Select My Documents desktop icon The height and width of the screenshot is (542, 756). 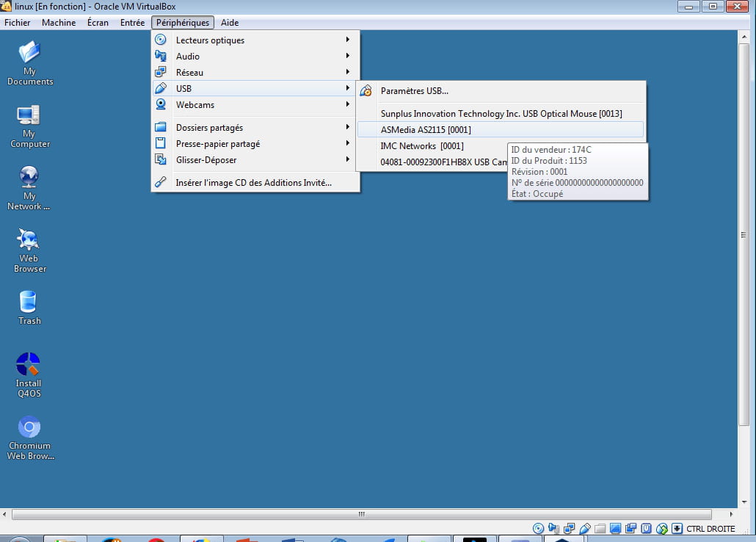[x=30, y=63]
